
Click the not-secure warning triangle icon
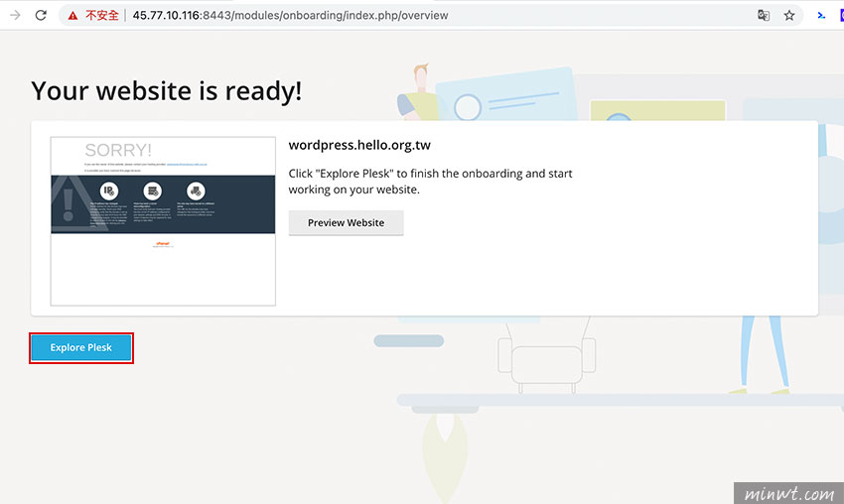[72, 16]
